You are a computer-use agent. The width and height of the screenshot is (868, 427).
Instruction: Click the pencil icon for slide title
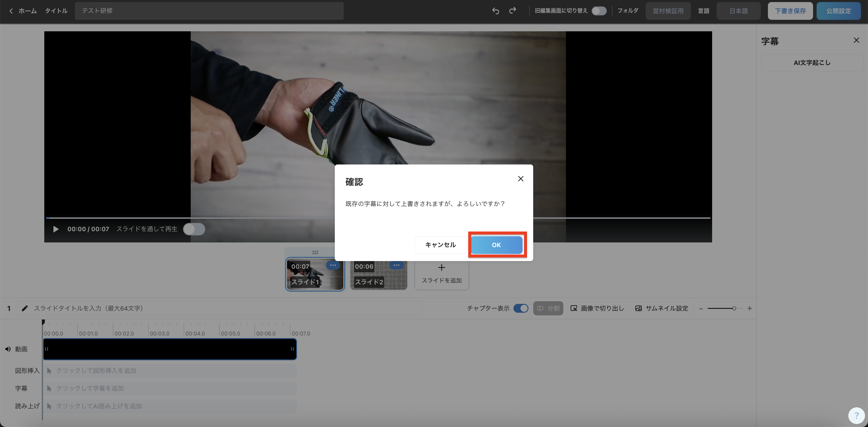pos(25,308)
